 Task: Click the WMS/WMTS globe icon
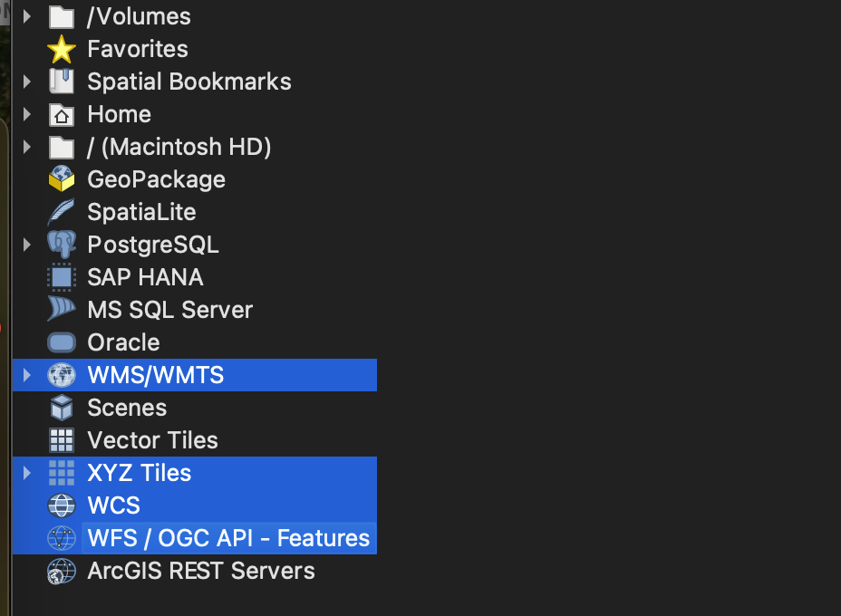[x=61, y=375]
